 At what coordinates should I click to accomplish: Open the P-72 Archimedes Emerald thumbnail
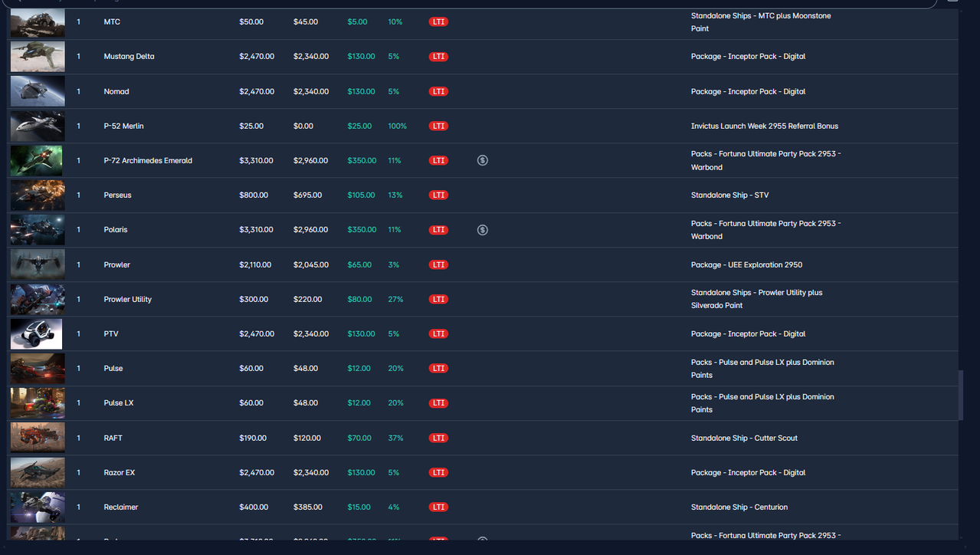pos(38,160)
